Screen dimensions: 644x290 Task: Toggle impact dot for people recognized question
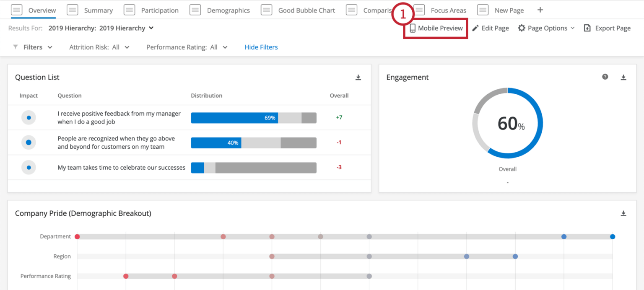(29, 142)
